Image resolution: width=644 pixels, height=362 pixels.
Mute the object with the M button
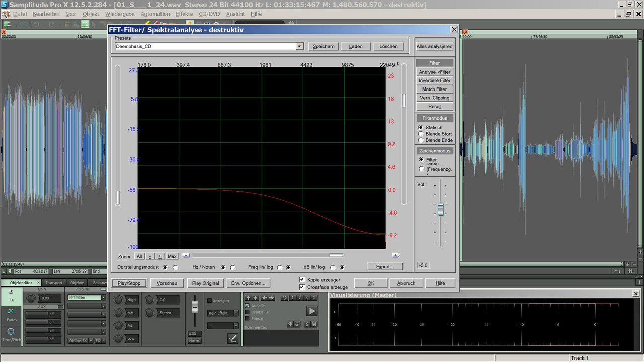pos(314,324)
